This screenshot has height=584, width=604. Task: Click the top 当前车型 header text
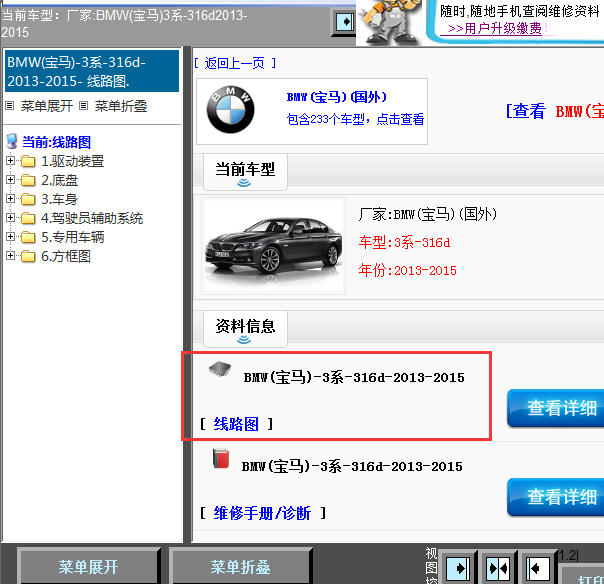pos(124,23)
